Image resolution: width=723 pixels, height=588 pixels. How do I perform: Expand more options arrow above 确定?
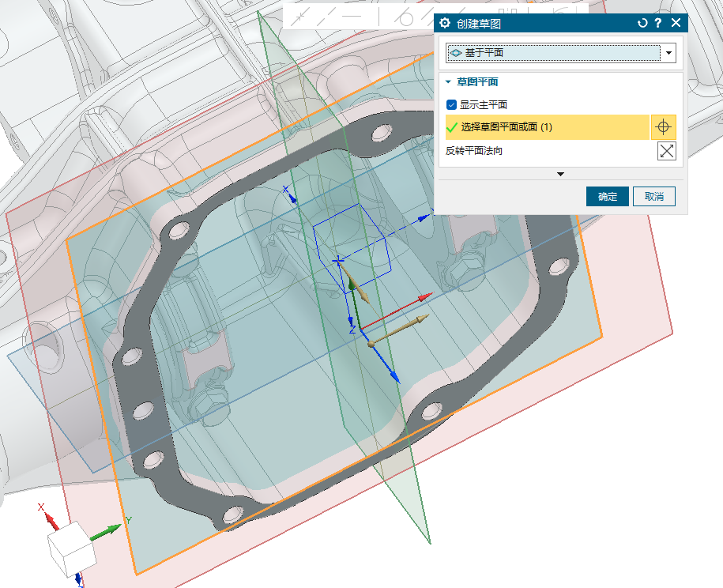coord(560,174)
